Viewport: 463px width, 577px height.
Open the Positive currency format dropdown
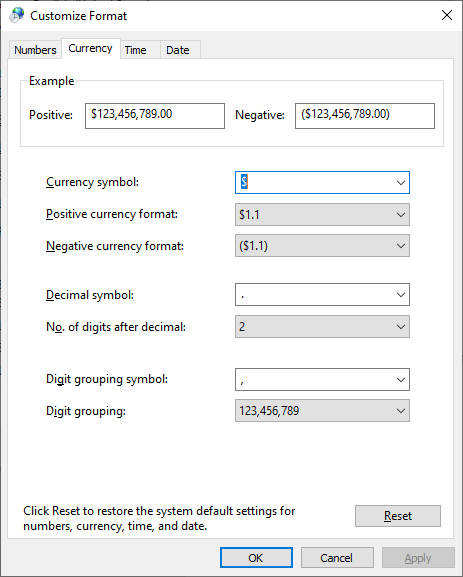(322, 215)
